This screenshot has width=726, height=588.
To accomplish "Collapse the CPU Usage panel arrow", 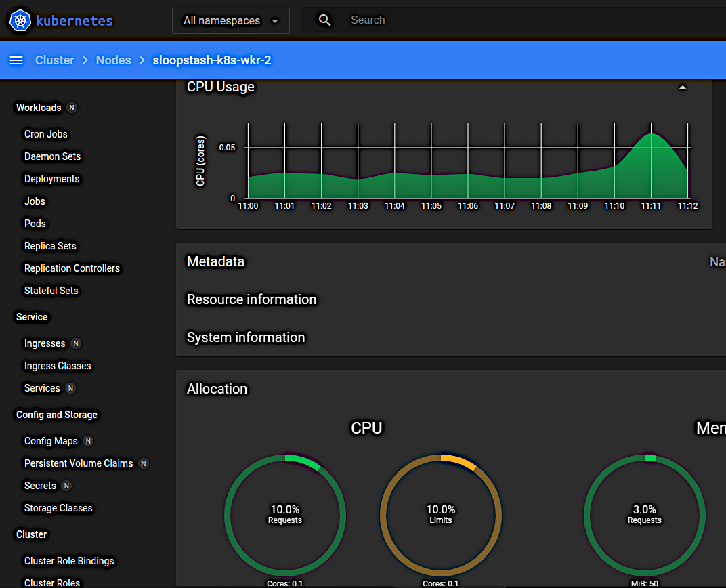I will [x=683, y=87].
